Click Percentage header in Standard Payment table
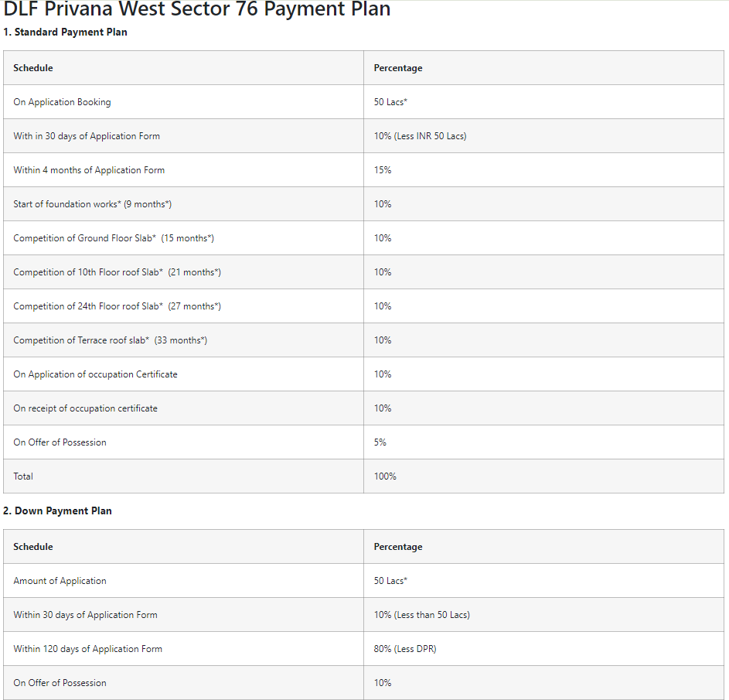 398,68
